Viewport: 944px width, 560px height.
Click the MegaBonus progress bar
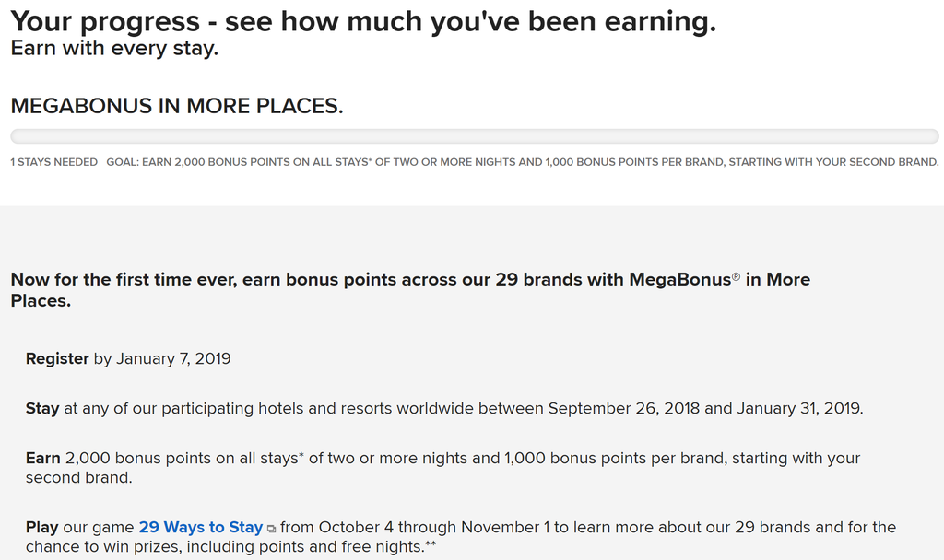(474, 136)
